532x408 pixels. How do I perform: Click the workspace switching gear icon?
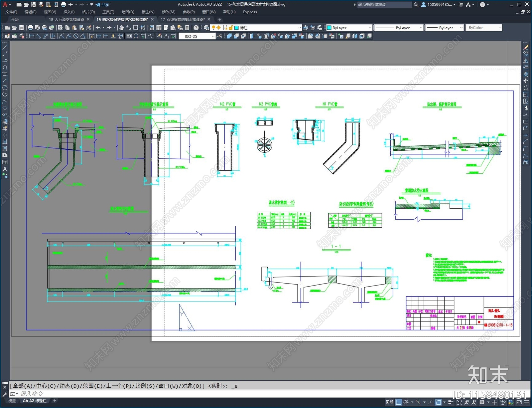point(482,402)
